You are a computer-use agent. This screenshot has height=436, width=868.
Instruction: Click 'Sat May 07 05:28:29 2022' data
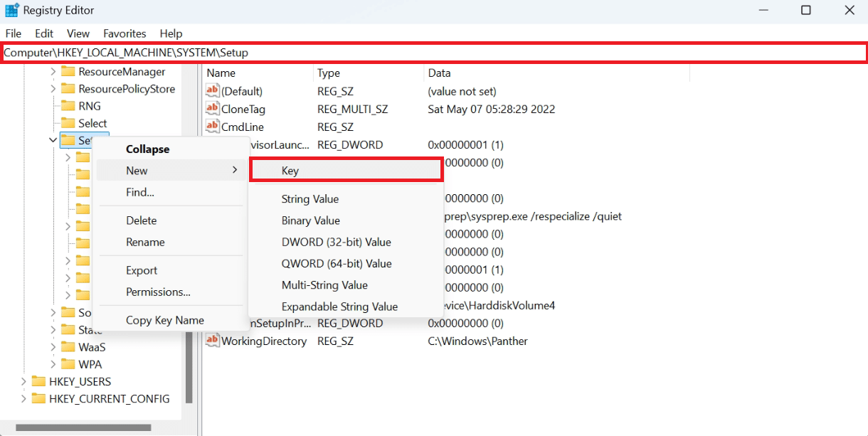pos(492,109)
